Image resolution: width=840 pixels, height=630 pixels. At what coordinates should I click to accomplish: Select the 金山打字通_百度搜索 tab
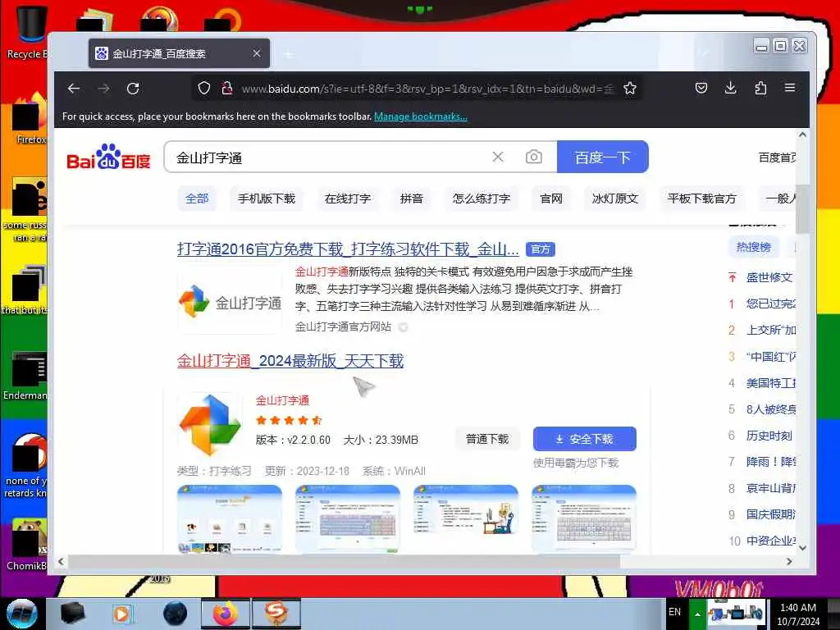point(179,53)
